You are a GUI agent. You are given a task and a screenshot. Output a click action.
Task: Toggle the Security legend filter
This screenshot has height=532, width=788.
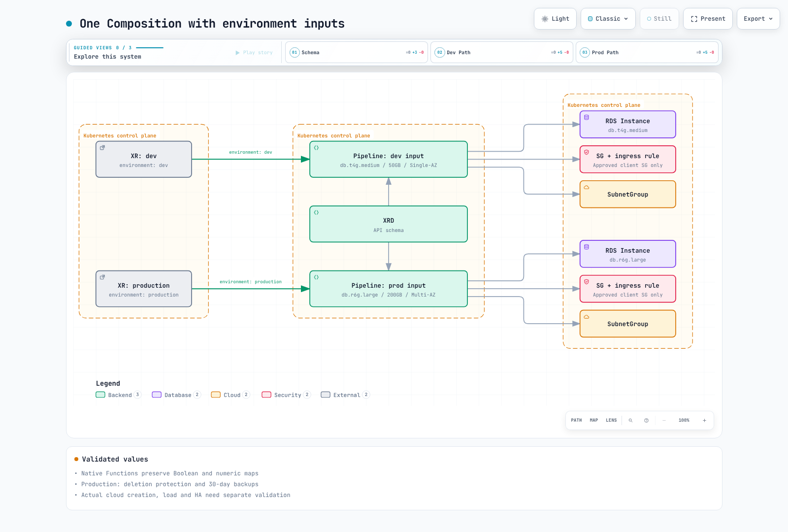coord(286,395)
